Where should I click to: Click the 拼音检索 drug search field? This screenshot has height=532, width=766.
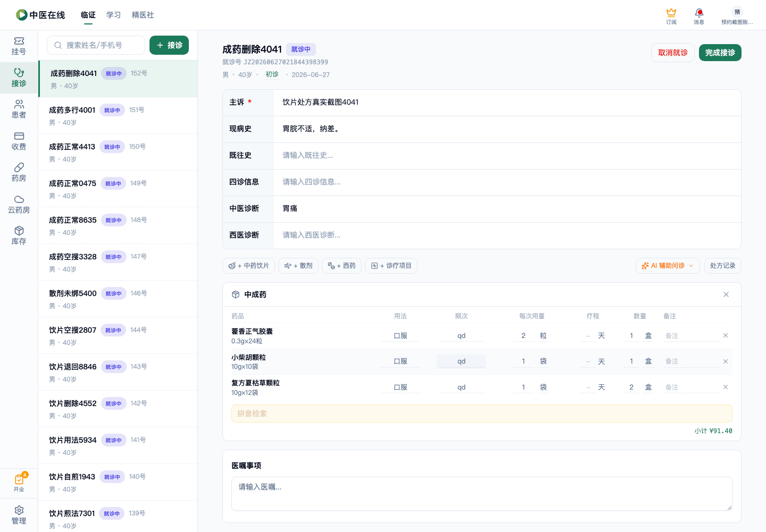coord(481,413)
